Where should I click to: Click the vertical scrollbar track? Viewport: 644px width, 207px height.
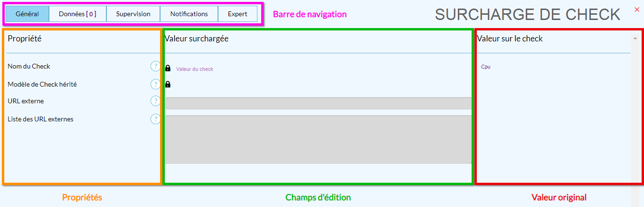coord(635,119)
